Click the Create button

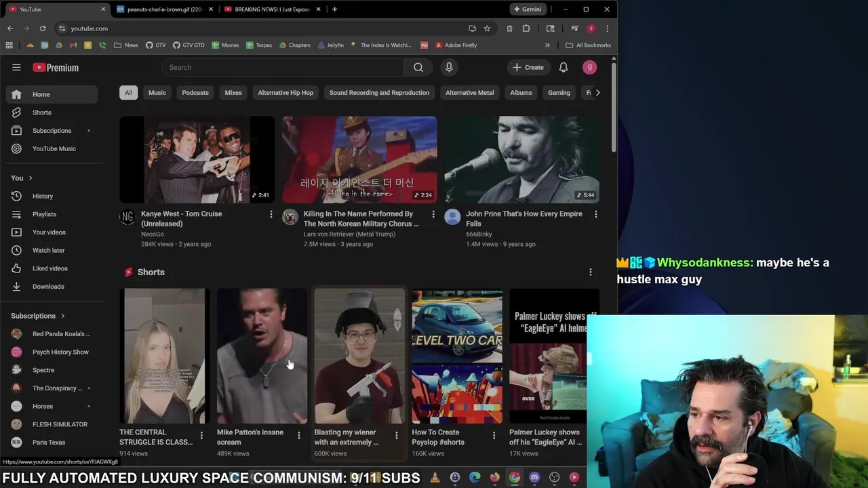[528, 67]
